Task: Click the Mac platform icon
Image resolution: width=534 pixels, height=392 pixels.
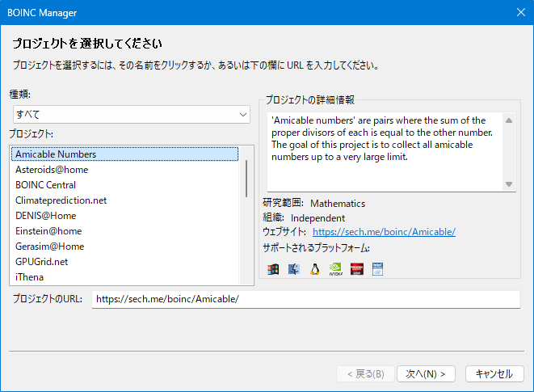Action: tap(294, 269)
